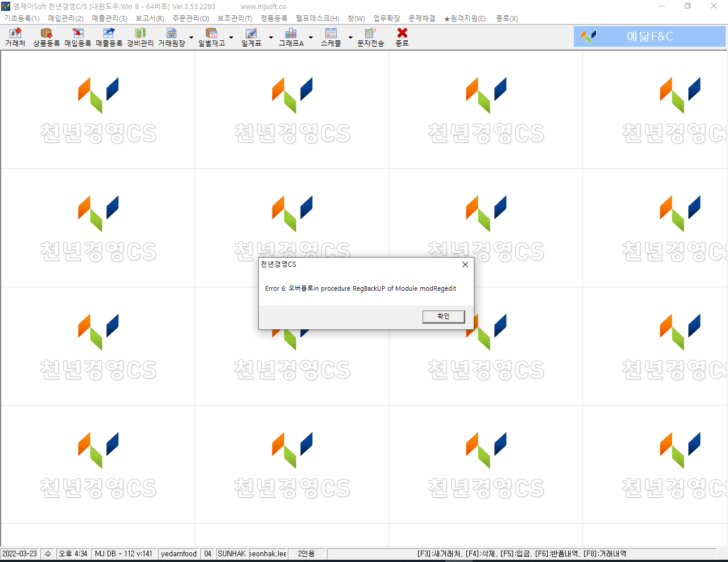Click the [F3]:새거래처 shortcut hint bar
This screenshot has height=562, width=728.
point(522,553)
